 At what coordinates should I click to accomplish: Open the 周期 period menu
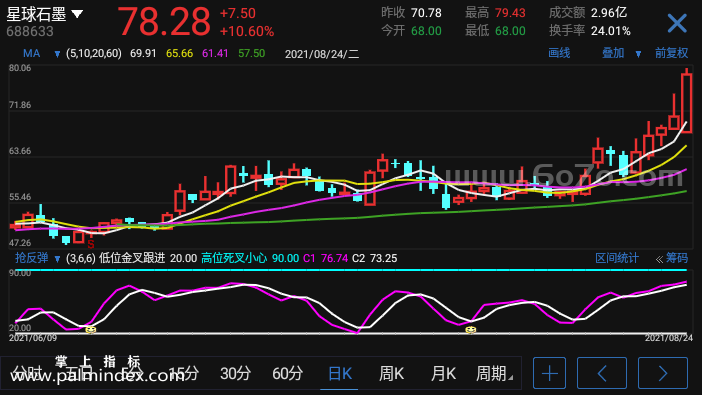pyautogui.click(x=494, y=373)
